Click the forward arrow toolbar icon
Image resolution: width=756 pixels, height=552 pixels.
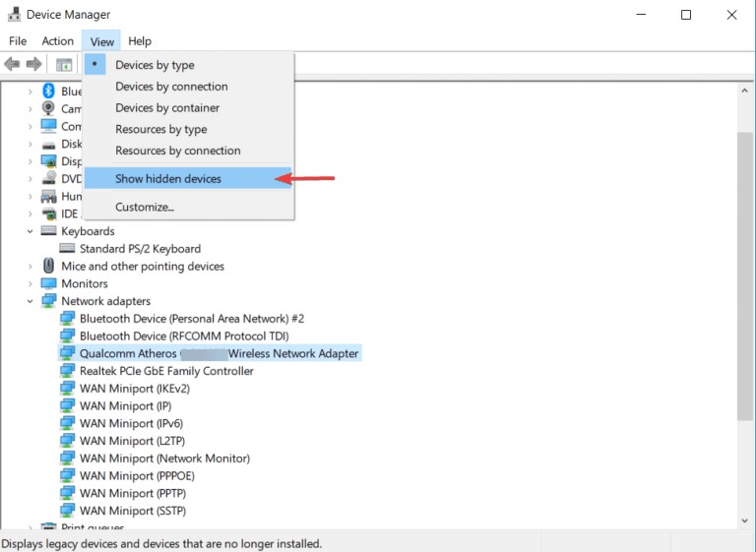click(x=33, y=64)
